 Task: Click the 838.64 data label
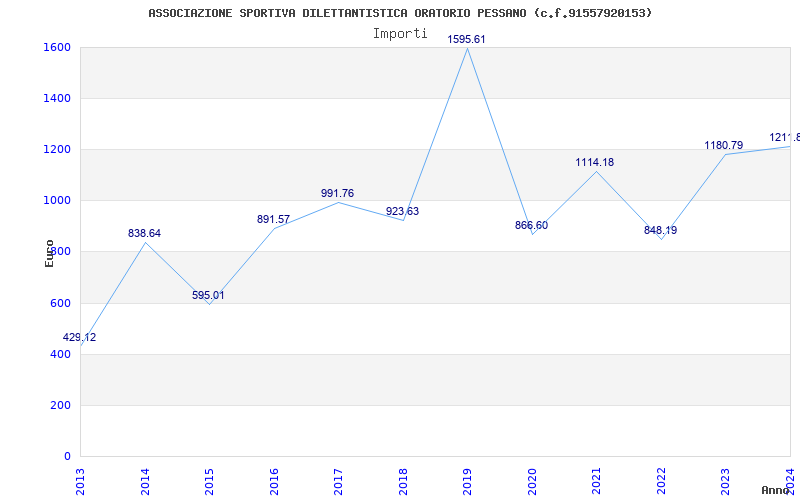point(144,233)
